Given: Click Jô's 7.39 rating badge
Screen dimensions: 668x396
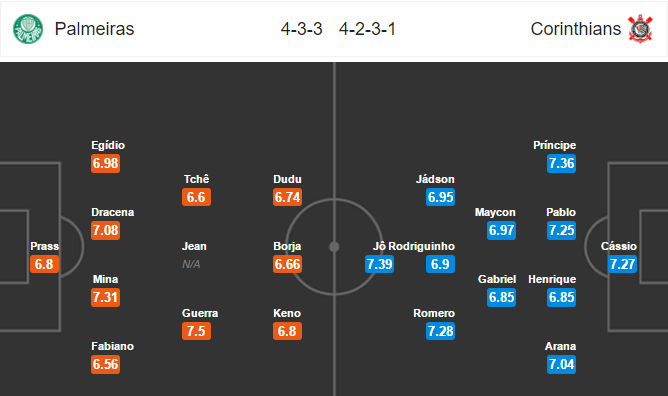Looking at the screenshot, I should (x=379, y=264).
